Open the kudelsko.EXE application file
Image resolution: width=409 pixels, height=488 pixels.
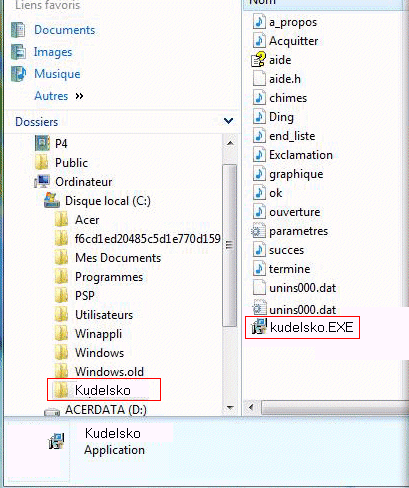click(302, 327)
